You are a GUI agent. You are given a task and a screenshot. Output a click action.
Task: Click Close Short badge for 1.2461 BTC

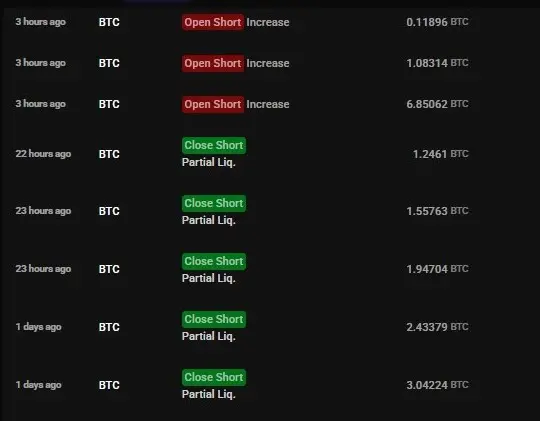pyautogui.click(x=214, y=145)
